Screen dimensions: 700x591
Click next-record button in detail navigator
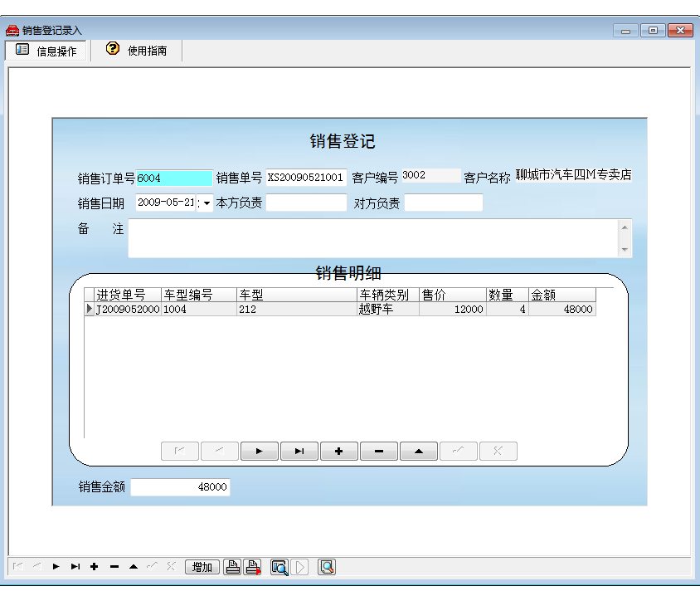pos(260,452)
